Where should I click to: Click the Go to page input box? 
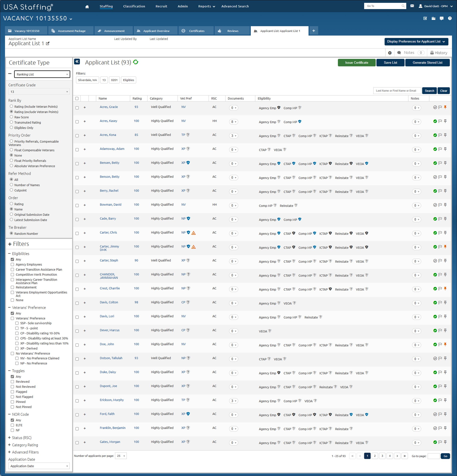coord(433,456)
